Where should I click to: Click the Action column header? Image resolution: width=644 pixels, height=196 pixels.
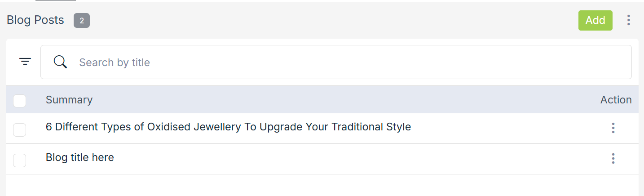616,100
